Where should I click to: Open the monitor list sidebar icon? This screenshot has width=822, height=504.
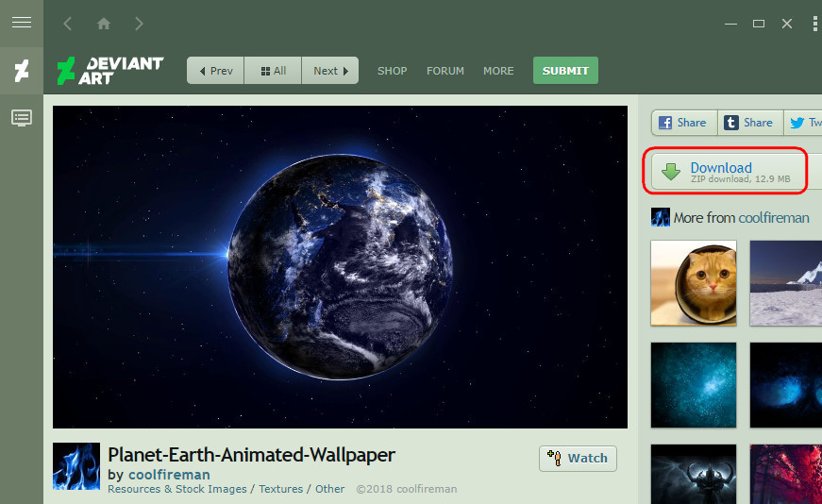[22, 118]
